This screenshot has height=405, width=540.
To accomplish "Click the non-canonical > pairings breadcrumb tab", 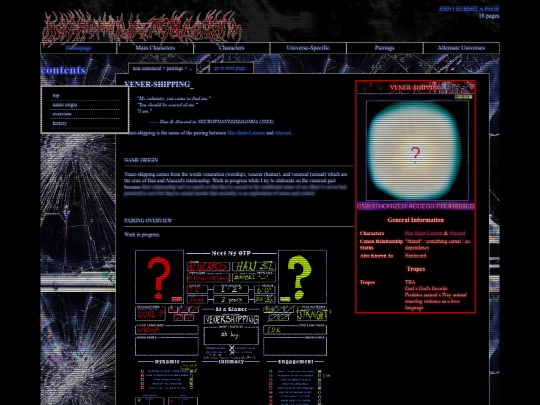I will point(162,68).
